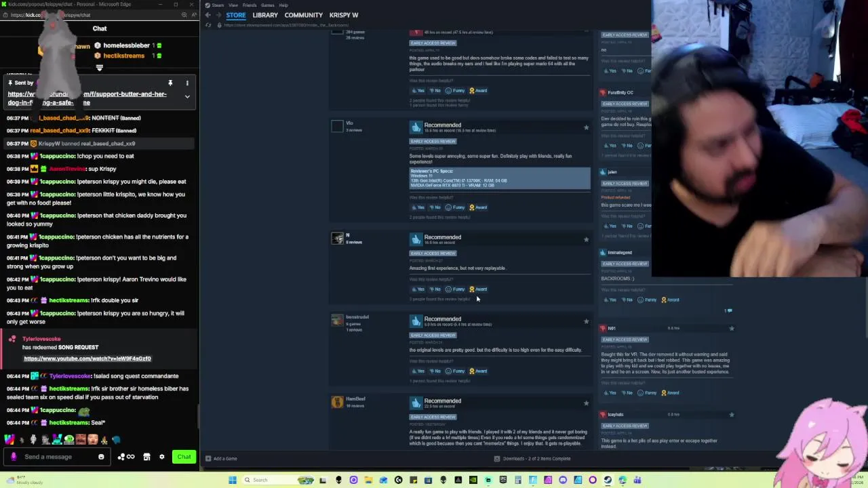Image resolution: width=868 pixels, height=488 pixels.
Task: Mark Vio's review as Funny
Action: point(455,207)
